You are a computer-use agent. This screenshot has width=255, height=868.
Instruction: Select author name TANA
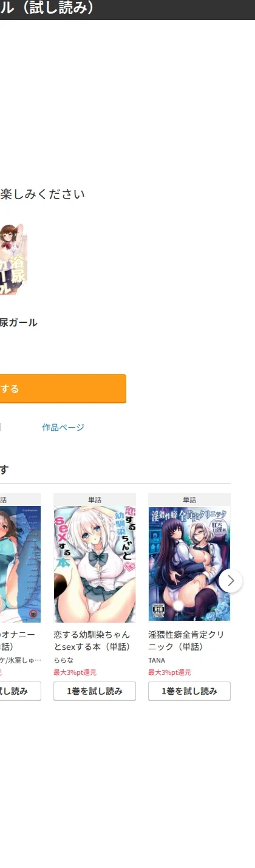click(x=157, y=660)
